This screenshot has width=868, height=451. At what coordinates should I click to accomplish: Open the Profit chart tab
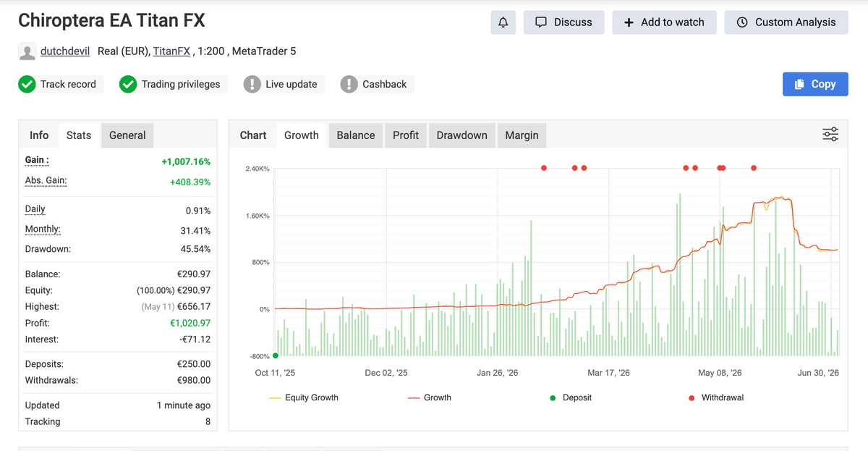[x=406, y=135]
